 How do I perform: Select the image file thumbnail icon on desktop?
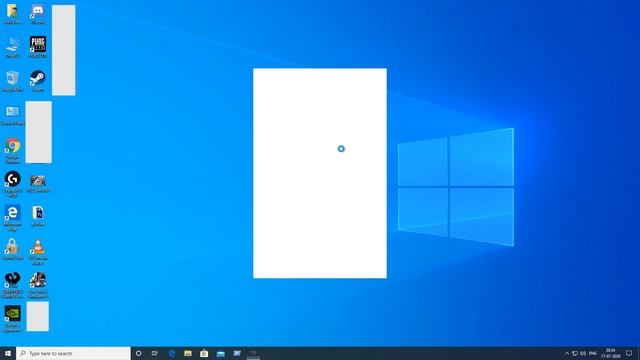pyautogui.click(x=38, y=184)
